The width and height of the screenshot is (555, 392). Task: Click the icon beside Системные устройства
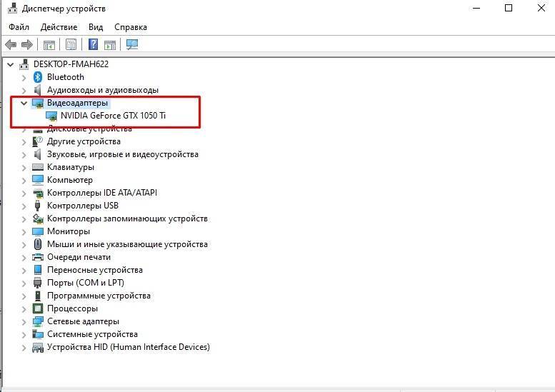(x=38, y=334)
